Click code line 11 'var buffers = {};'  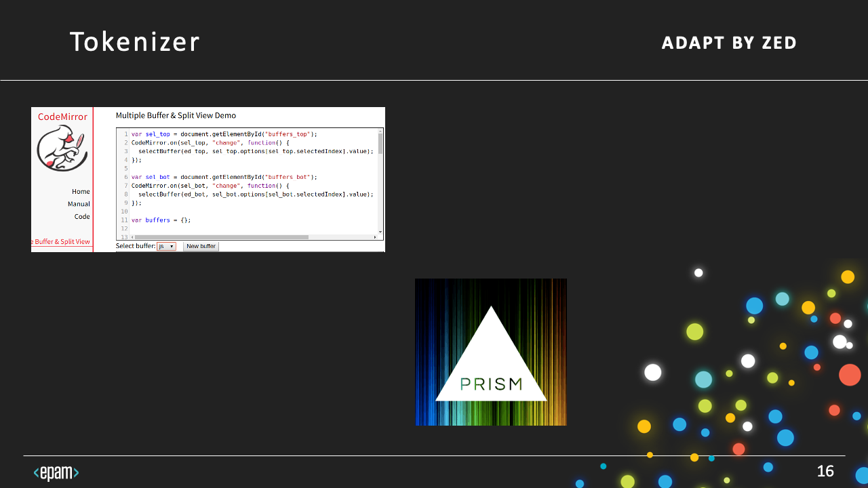[161, 220]
